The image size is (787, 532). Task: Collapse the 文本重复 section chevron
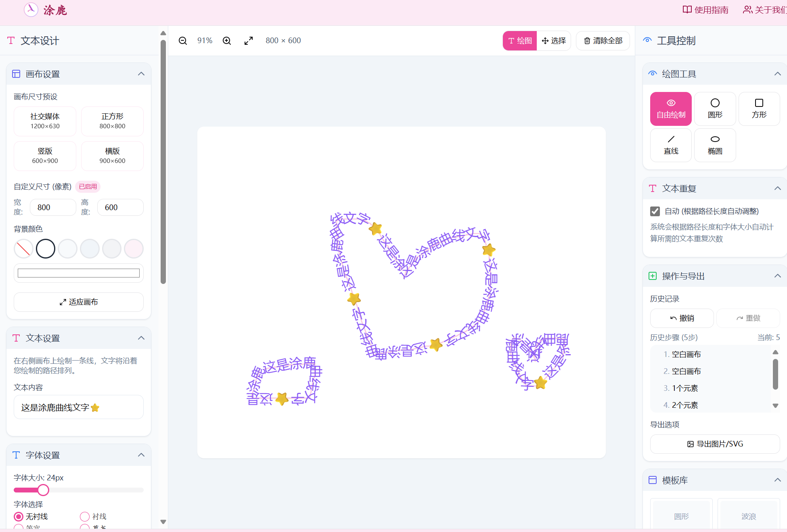click(778, 188)
